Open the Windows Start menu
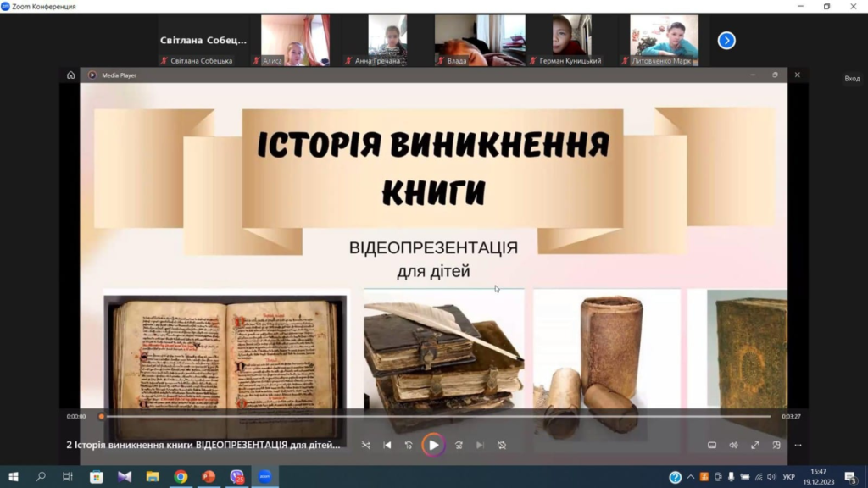 [x=14, y=476]
